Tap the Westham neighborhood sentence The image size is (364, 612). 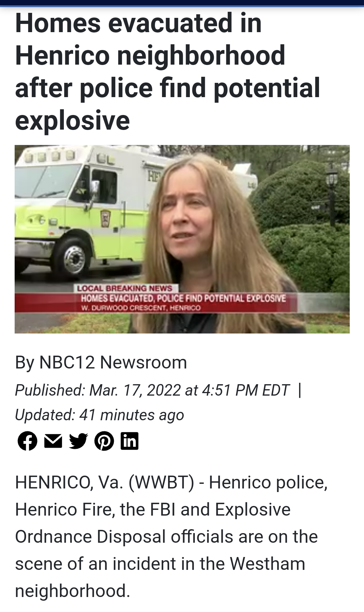tap(160, 577)
